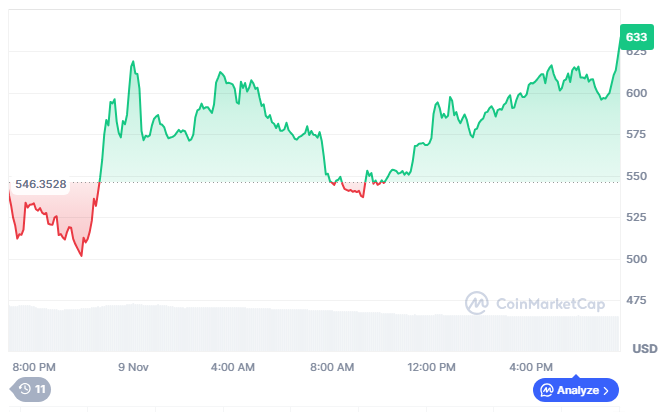
Task: Click the 4:00 PM time axis label
Action: tap(531, 367)
